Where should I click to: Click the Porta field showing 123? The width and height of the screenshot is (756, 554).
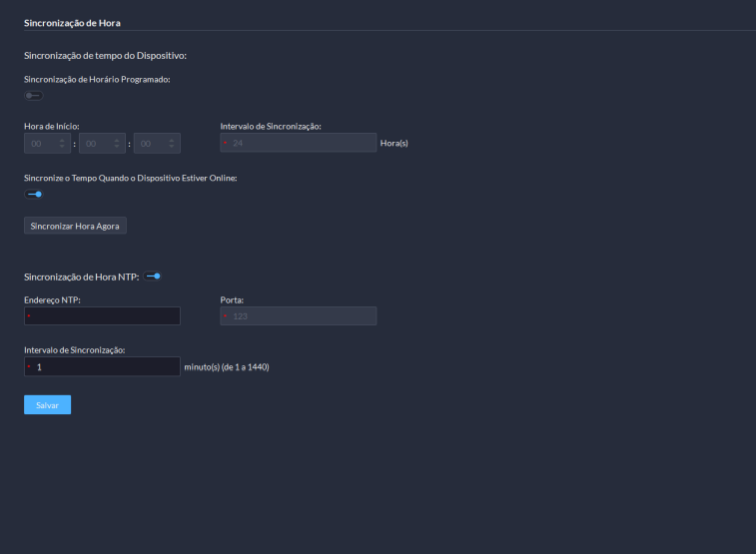coord(298,316)
